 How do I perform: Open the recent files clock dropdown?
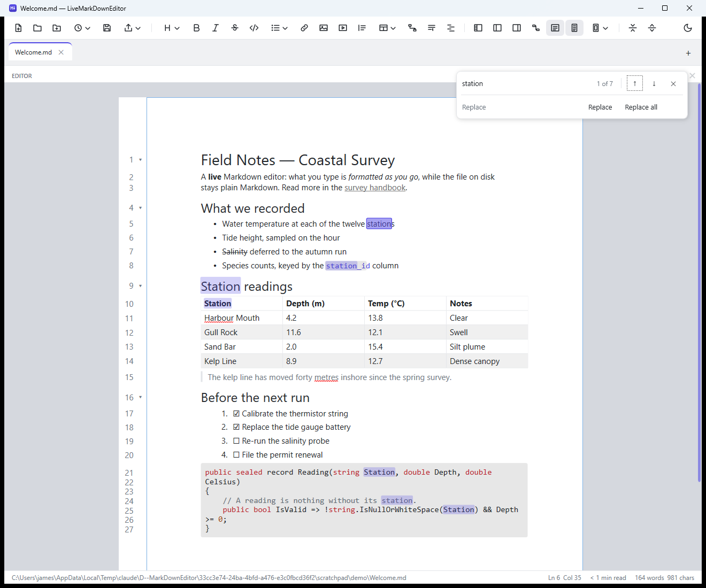82,28
